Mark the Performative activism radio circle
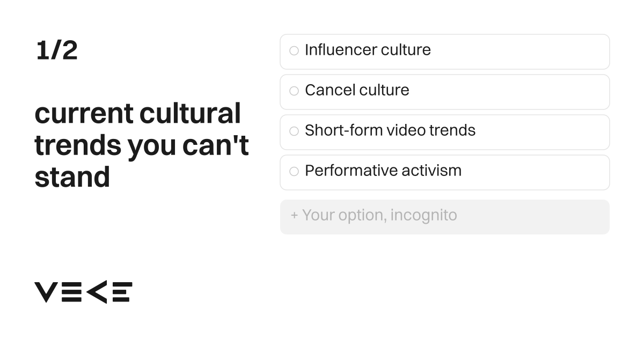 (x=294, y=172)
